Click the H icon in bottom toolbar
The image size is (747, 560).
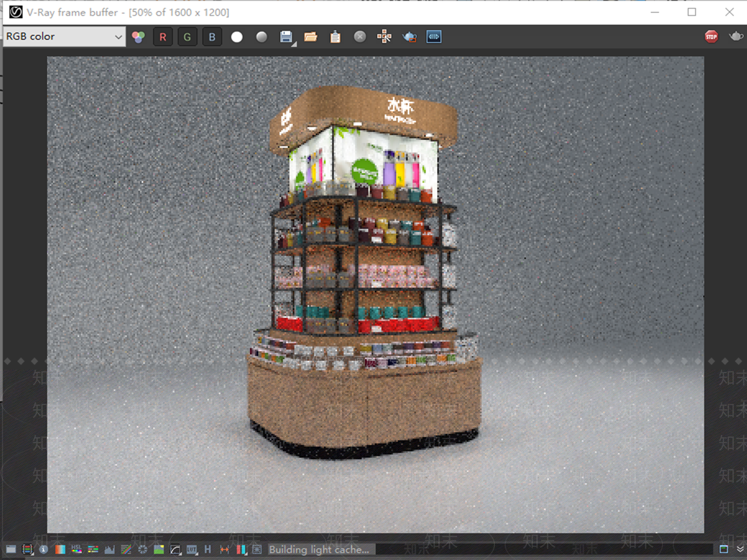coord(208,549)
